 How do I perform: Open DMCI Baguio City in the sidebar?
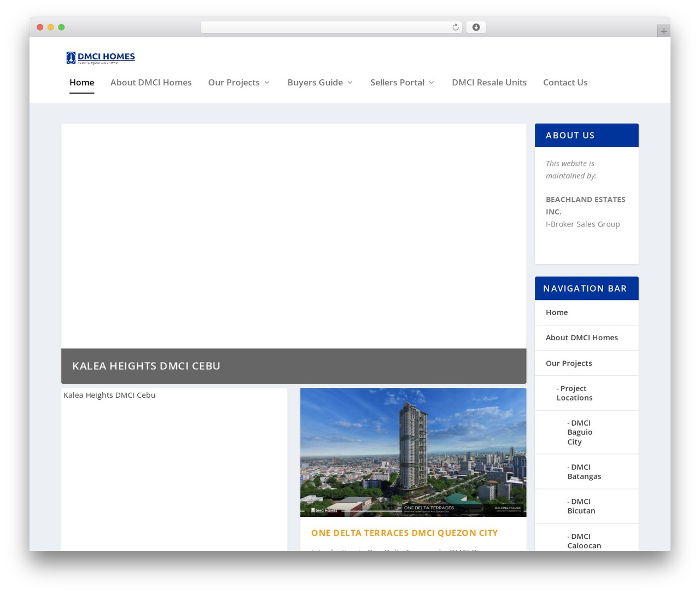(580, 432)
